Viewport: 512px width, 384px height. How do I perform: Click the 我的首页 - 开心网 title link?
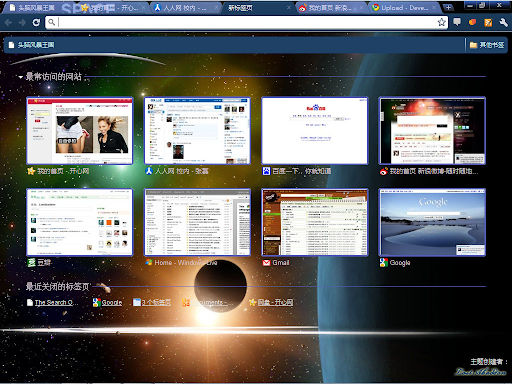click(63, 171)
